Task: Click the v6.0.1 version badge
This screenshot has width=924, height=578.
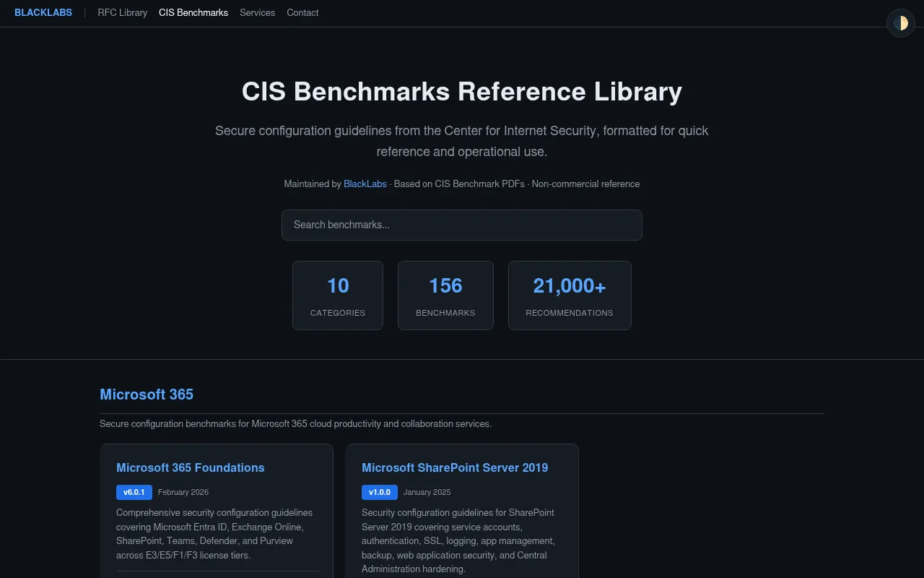Action: pos(134,492)
